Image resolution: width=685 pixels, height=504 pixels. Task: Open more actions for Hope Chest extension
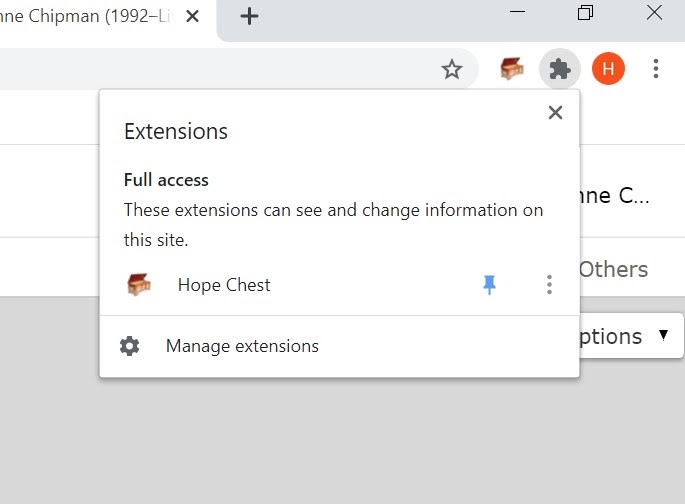[549, 285]
